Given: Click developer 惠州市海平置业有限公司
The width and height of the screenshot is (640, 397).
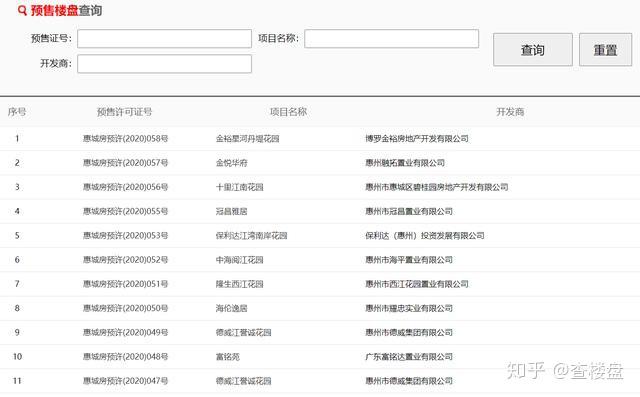Looking at the screenshot, I should 409,259.
